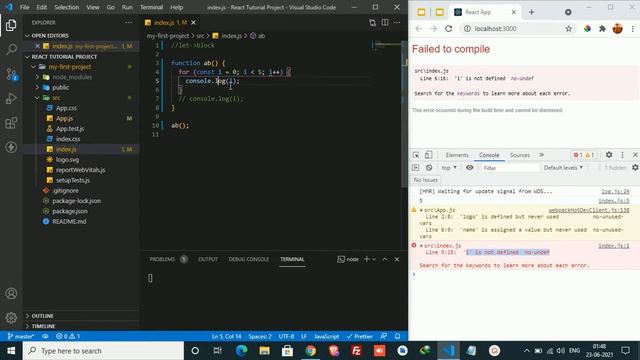Select the DevTools inspect element tool
Screen dimensions: 640x360
416,155
